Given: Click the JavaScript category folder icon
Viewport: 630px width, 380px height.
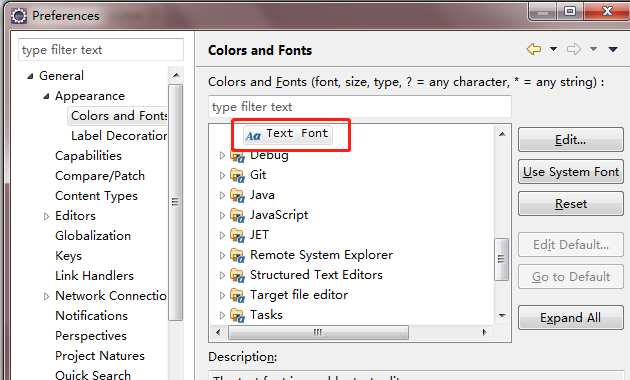Looking at the screenshot, I should pos(237,216).
